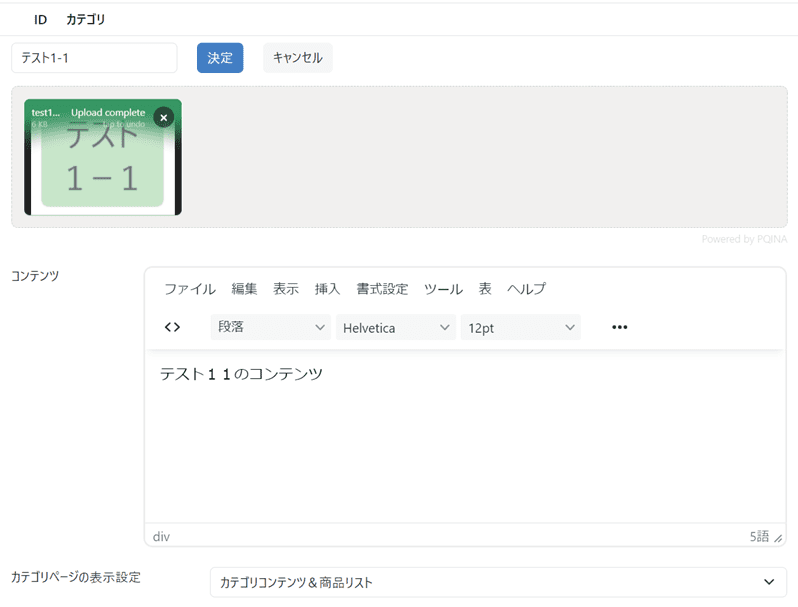
Task: Open the 書式設定 menu
Action: click(x=382, y=289)
